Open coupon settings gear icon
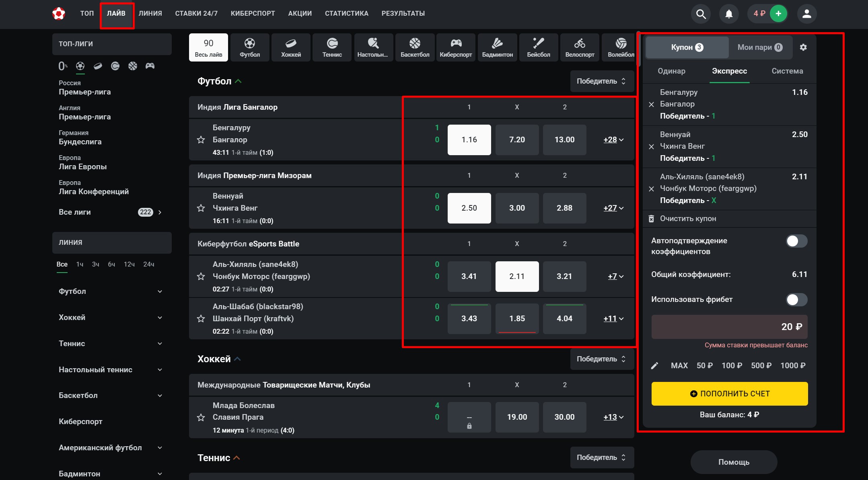This screenshot has width=868, height=480. (803, 47)
